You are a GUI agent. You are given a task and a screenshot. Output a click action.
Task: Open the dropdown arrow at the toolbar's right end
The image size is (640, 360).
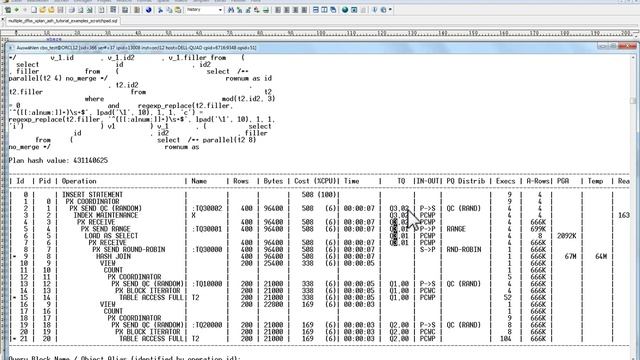coord(390,9)
